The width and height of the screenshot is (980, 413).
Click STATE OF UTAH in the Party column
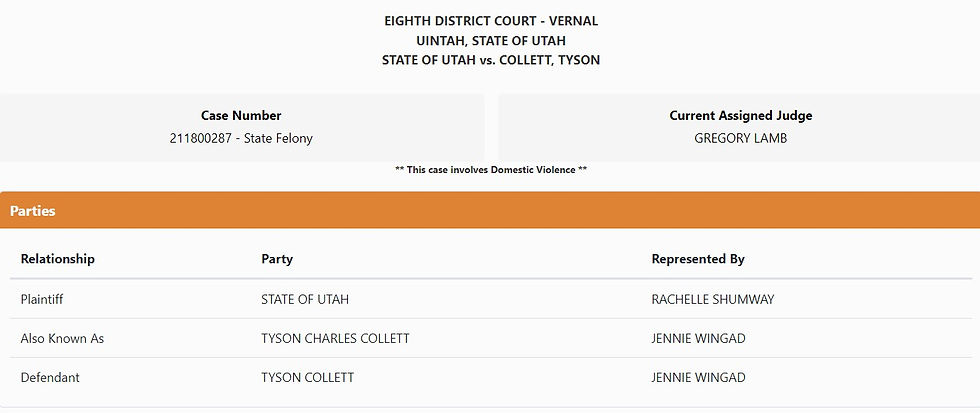tap(304, 299)
